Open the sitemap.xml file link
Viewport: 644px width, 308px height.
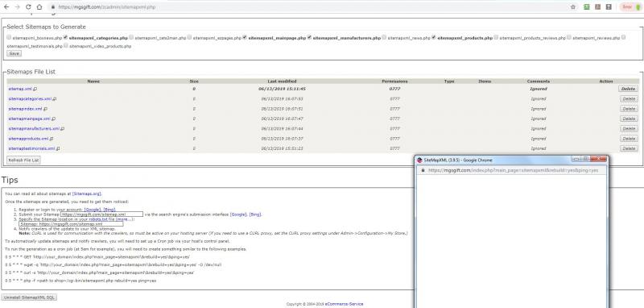click(19, 89)
